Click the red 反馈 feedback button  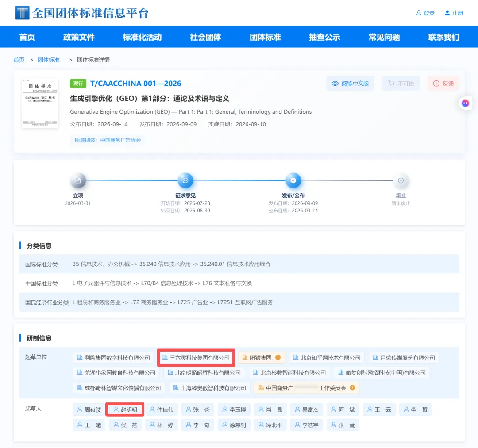pyautogui.click(x=443, y=84)
